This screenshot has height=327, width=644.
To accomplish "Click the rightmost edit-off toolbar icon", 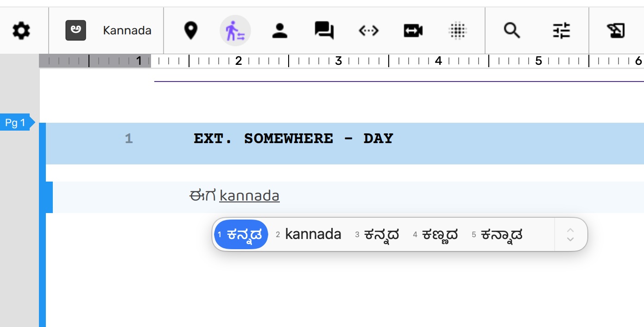I will (616, 31).
